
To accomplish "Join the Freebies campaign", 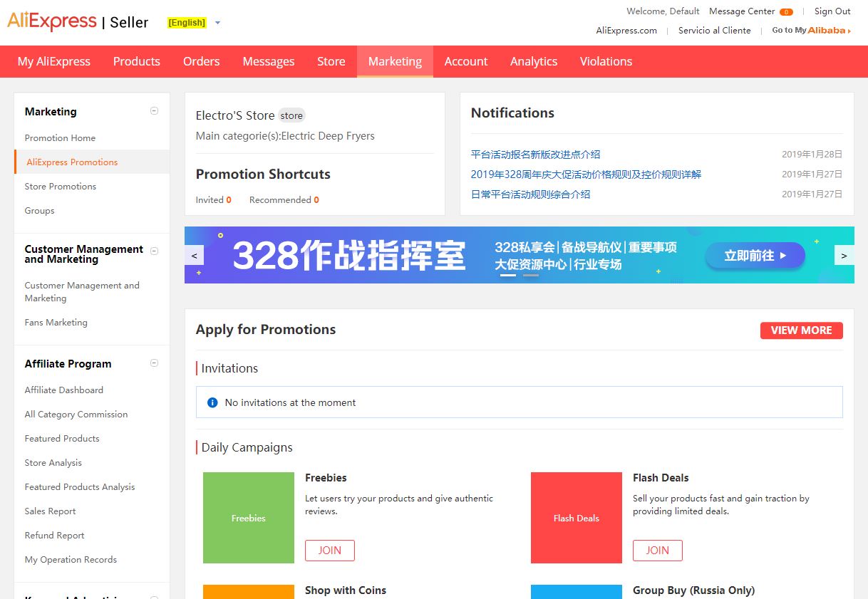I will tap(329, 550).
